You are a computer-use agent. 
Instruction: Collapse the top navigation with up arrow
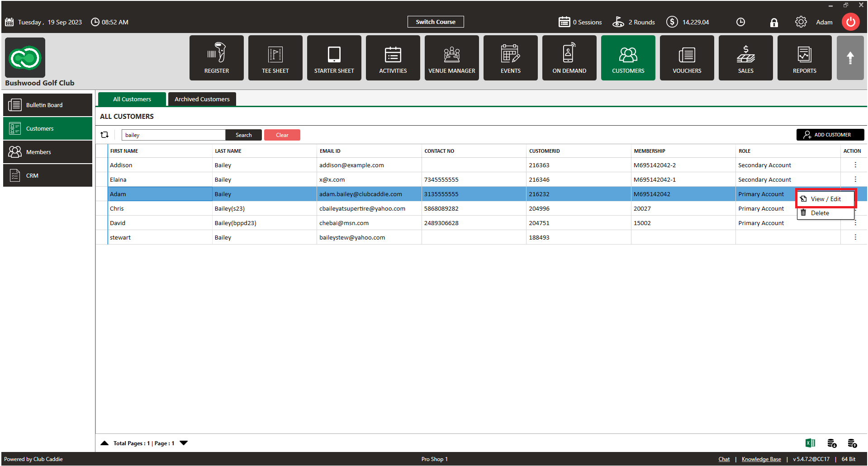[x=850, y=58]
